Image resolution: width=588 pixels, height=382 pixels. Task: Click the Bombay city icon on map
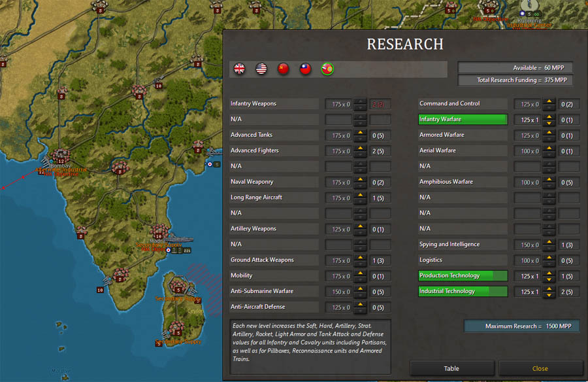click(x=60, y=156)
